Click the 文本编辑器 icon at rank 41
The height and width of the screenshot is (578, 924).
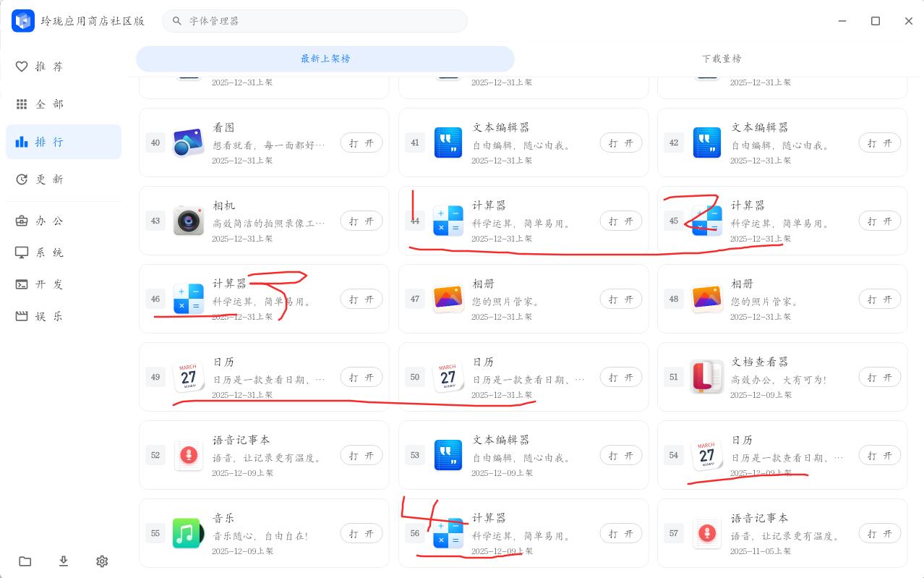tap(448, 143)
